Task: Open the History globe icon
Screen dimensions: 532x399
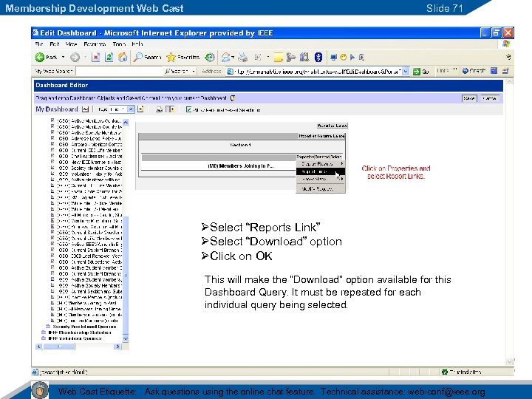Action: (x=210, y=58)
